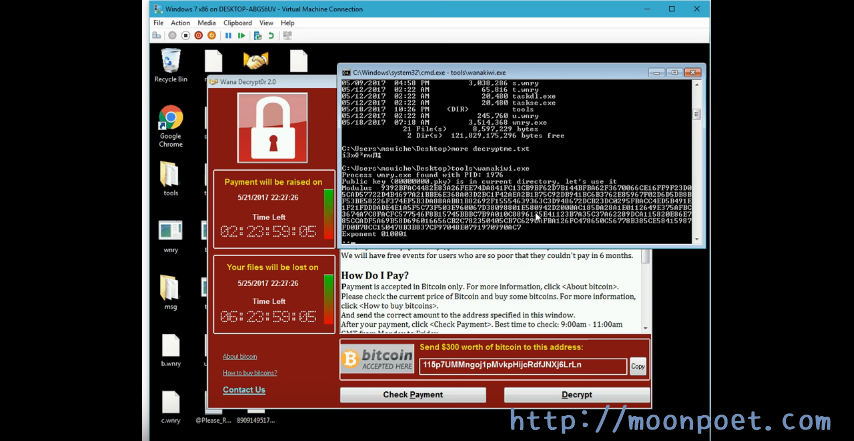Reset the VM with green play icon
The width and height of the screenshot is (854, 441).
[x=241, y=35]
